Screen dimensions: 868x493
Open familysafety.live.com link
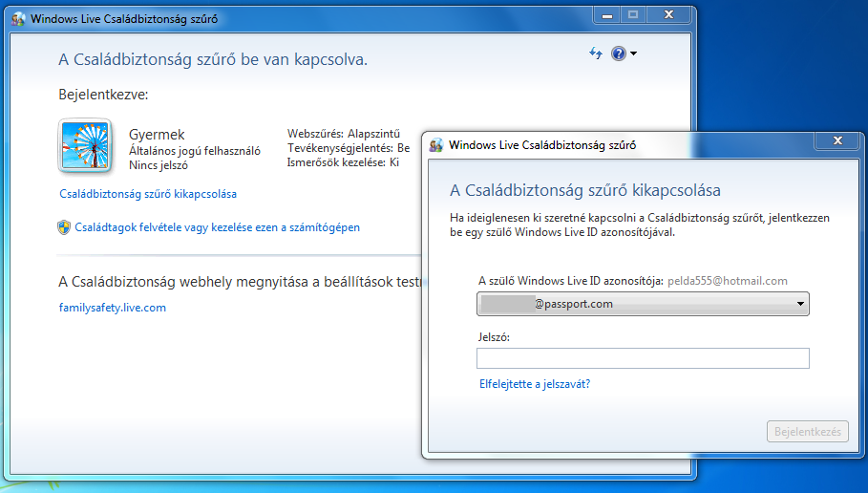113,308
